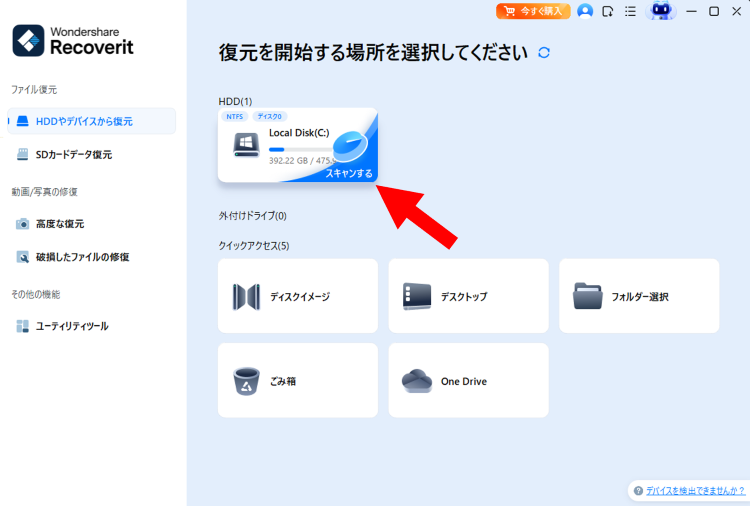
Task: Click the blue scan radar icon
Action: click(351, 146)
